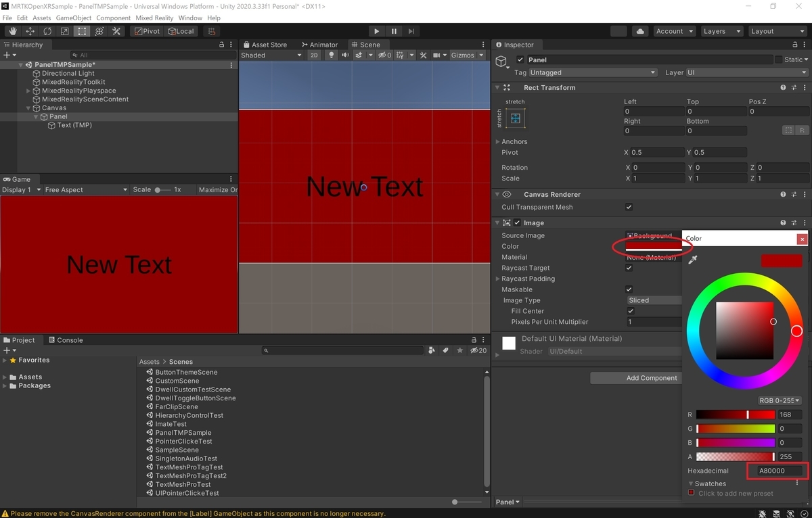The width and height of the screenshot is (812, 518).
Task: Open Free Aspect dropdown in Game view
Action: [x=86, y=190]
